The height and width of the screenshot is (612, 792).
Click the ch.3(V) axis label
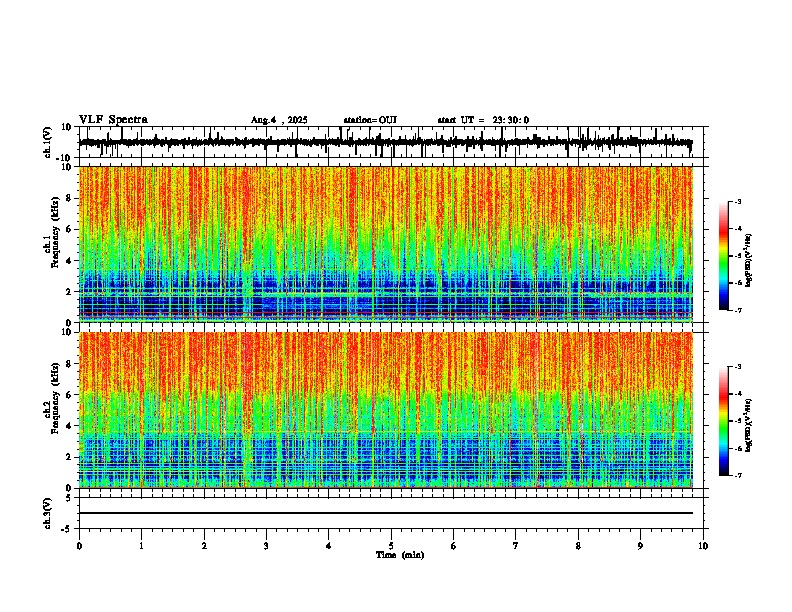coord(48,514)
